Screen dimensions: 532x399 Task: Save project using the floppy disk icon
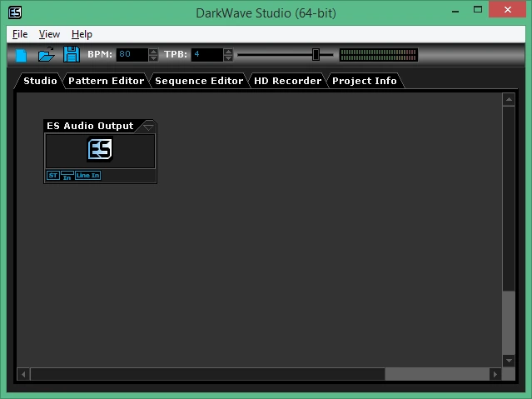click(72, 54)
